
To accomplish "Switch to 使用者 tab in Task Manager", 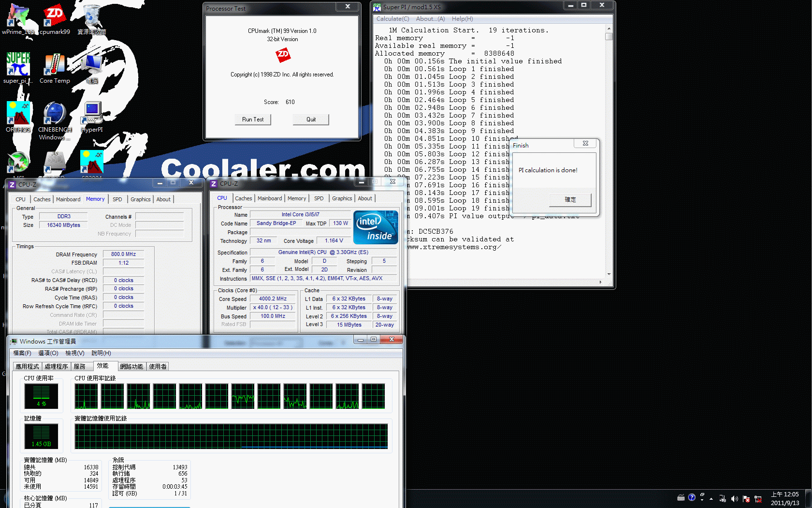I will coord(158,367).
